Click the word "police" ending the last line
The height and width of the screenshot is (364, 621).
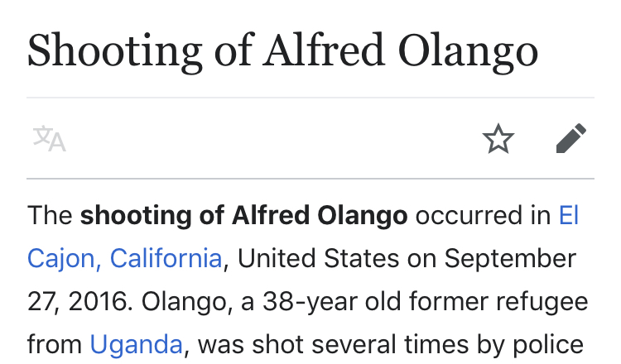548,345
